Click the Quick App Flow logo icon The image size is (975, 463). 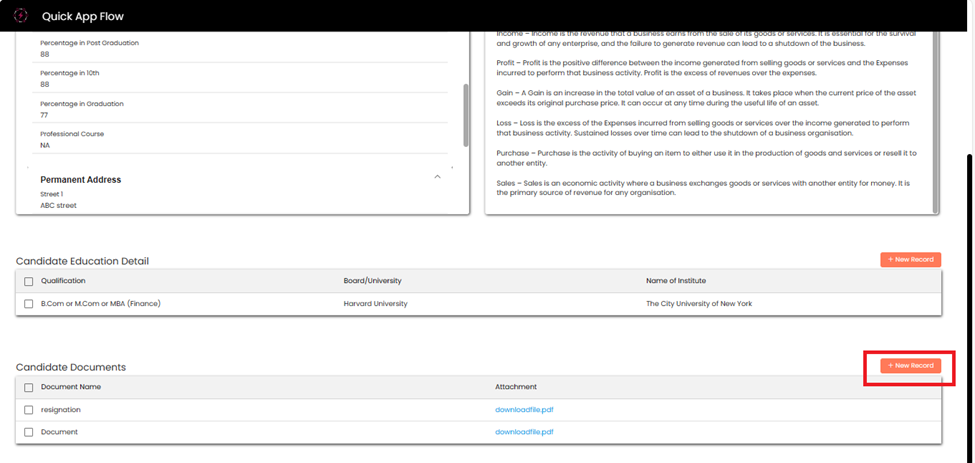pyautogui.click(x=20, y=16)
